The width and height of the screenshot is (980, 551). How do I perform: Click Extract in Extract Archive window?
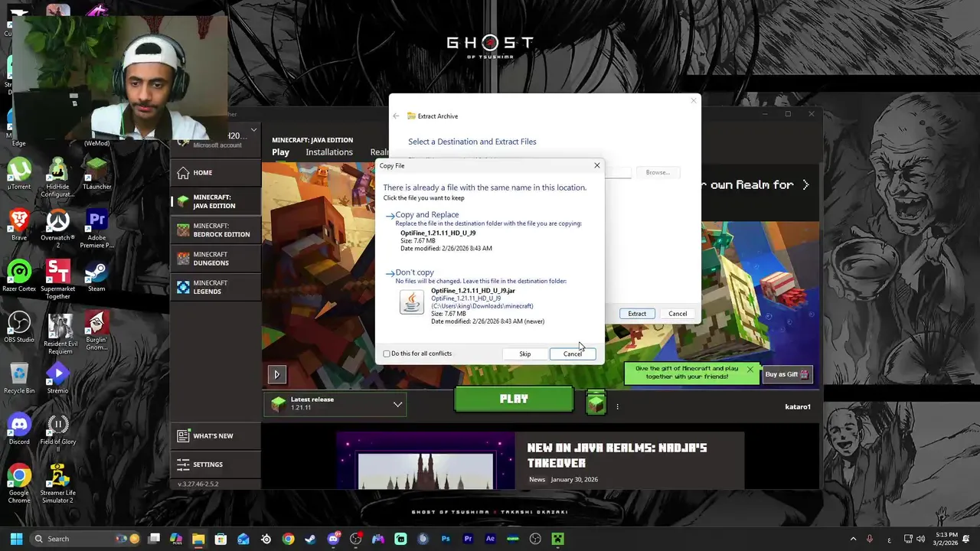[x=637, y=314]
